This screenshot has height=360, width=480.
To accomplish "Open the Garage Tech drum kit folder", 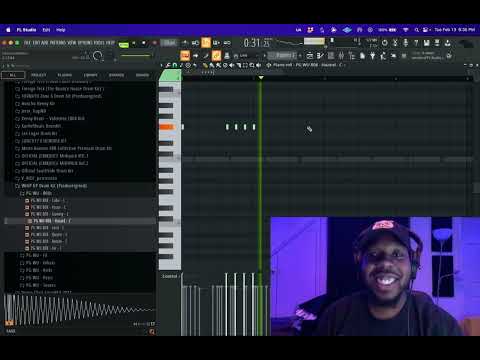I will click(x=59, y=89).
